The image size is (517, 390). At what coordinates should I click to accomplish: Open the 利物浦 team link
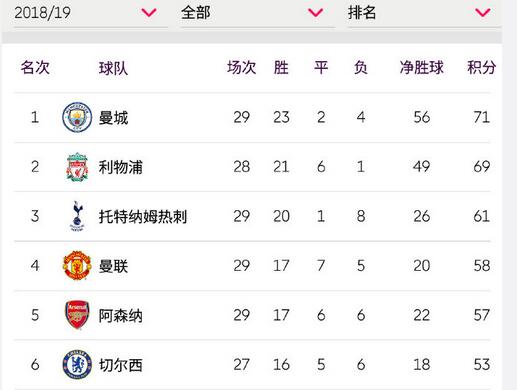121,167
